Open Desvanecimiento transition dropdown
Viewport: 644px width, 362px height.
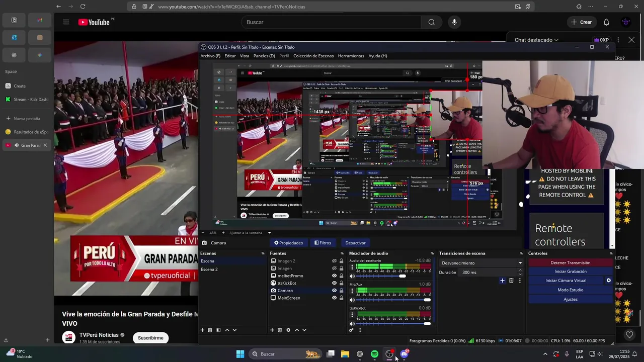[481, 263]
